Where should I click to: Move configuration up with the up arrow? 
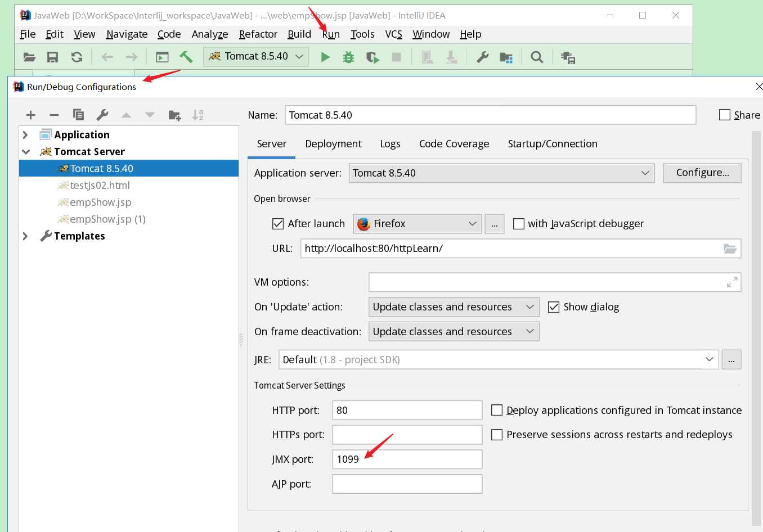tap(127, 115)
